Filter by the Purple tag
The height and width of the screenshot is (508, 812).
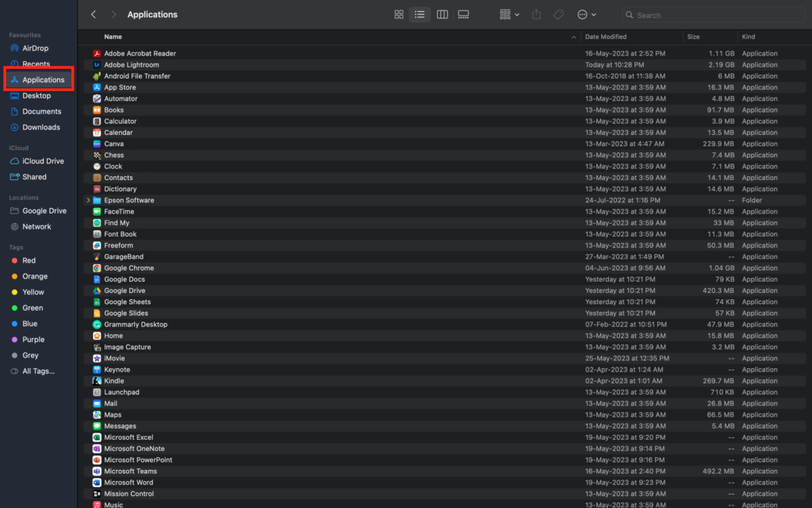click(28, 340)
